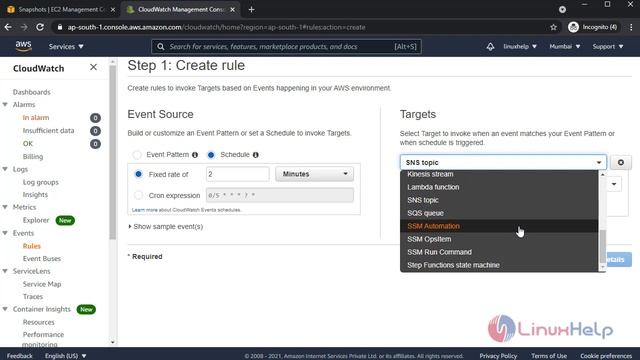Collapse the Metrics section in sidebar

click(x=5, y=207)
